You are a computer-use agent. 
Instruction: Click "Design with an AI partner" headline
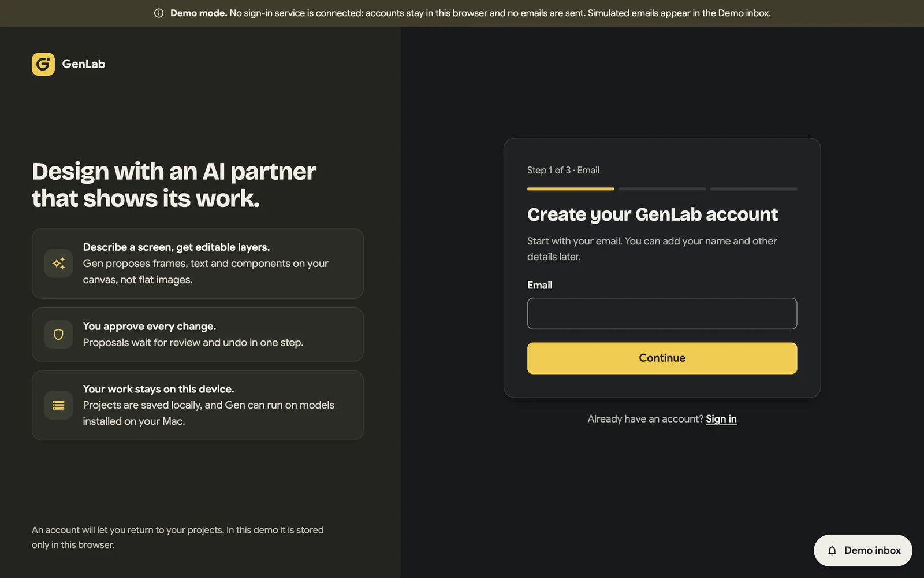coord(174,185)
